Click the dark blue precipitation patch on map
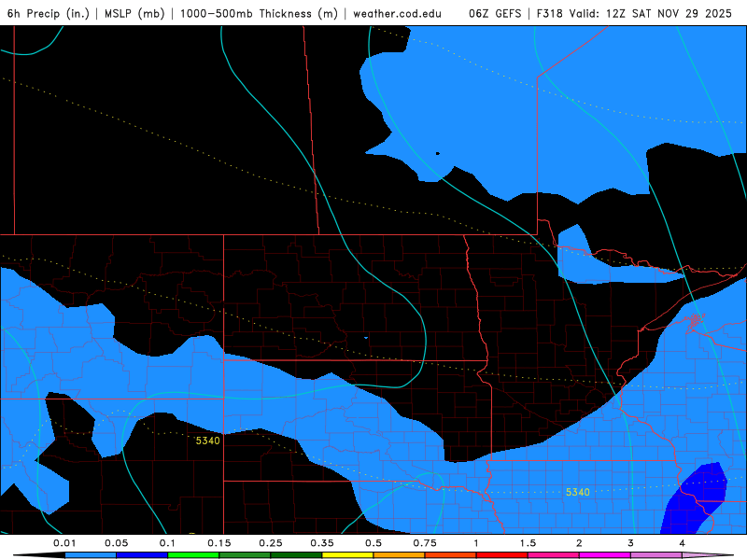The height and width of the screenshot is (560, 747). (695, 499)
